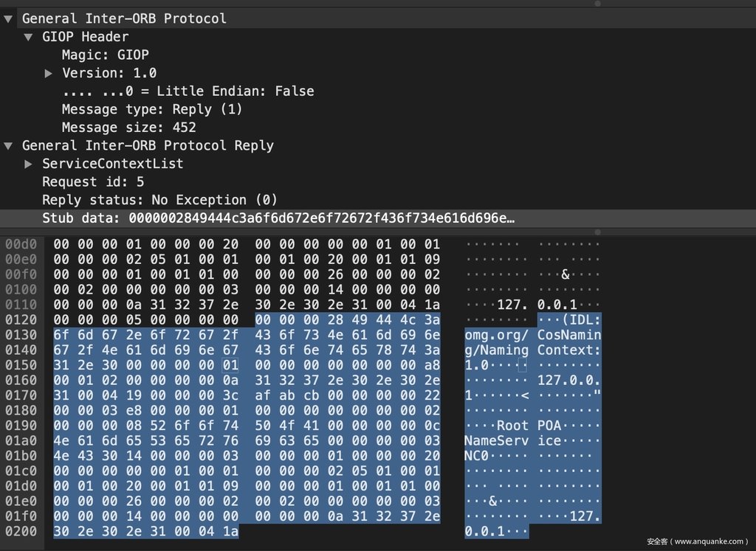Click the Message type: Reply (1) row
Image resolution: width=756 pixels, height=551 pixels.
click(x=151, y=109)
